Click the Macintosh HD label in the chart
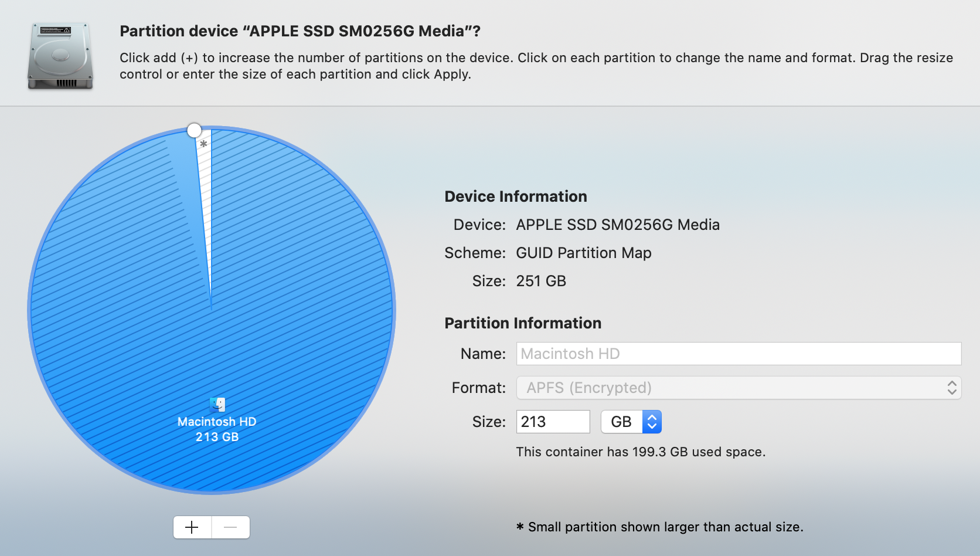The width and height of the screenshot is (980, 556). [217, 422]
